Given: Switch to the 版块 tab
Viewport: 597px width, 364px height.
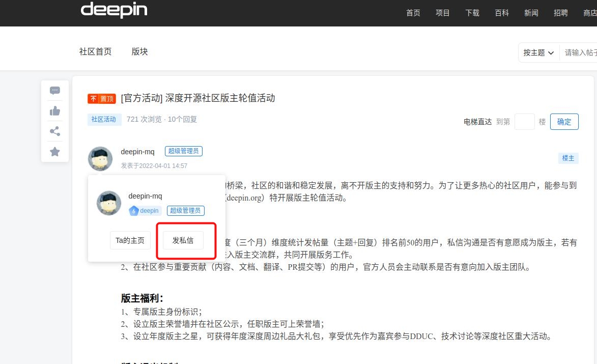Looking at the screenshot, I should [139, 52].
